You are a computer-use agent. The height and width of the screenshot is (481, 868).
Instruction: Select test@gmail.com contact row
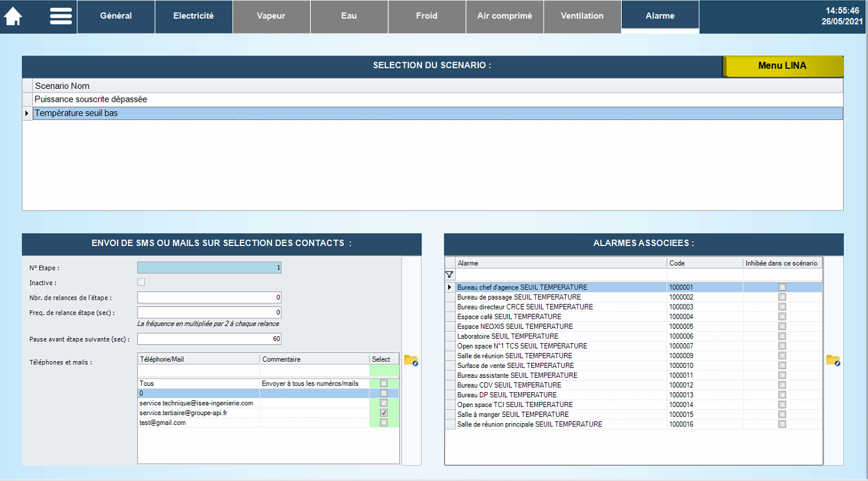tap(268, 423)
